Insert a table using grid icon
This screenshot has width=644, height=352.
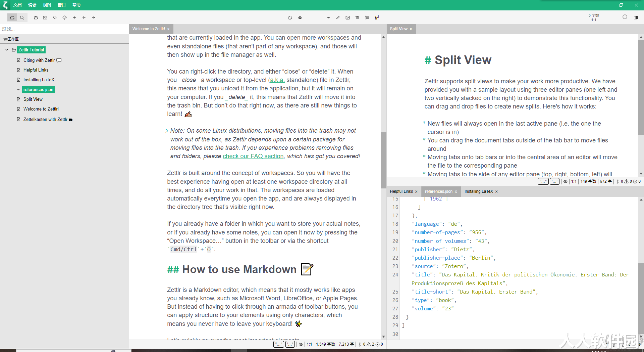click(x=367, y=18)
